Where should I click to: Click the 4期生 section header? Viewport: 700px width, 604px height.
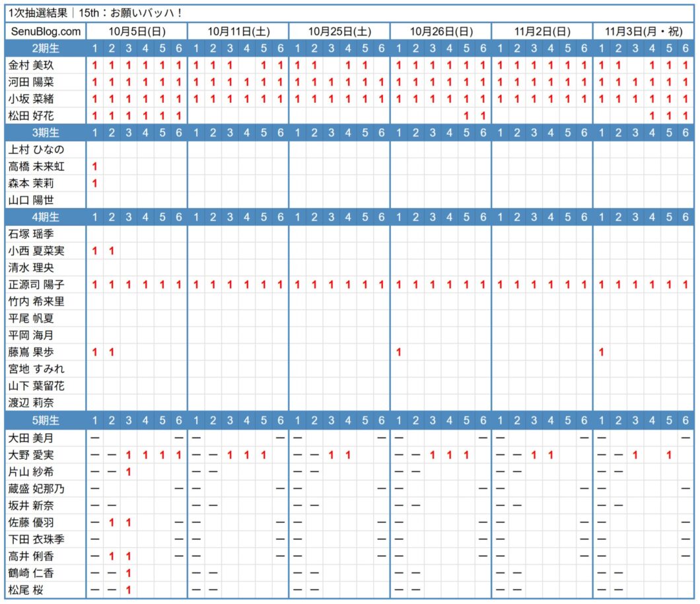46,217
